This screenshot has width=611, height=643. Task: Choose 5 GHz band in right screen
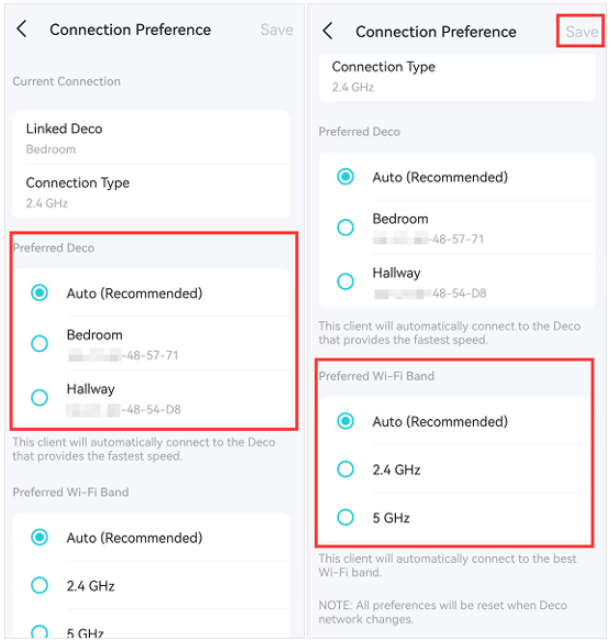coord(346,517)
